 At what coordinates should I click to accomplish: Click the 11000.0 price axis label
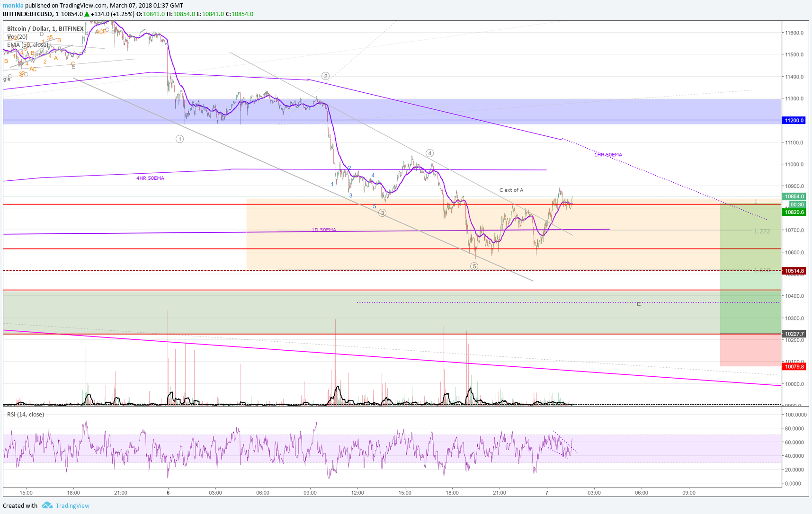[x=794, y=165]
